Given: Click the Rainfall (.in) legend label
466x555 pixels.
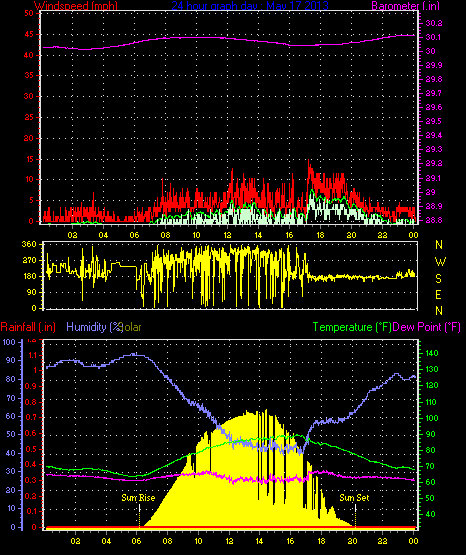Looking at the screenshot, I should (x=28, y=327).
